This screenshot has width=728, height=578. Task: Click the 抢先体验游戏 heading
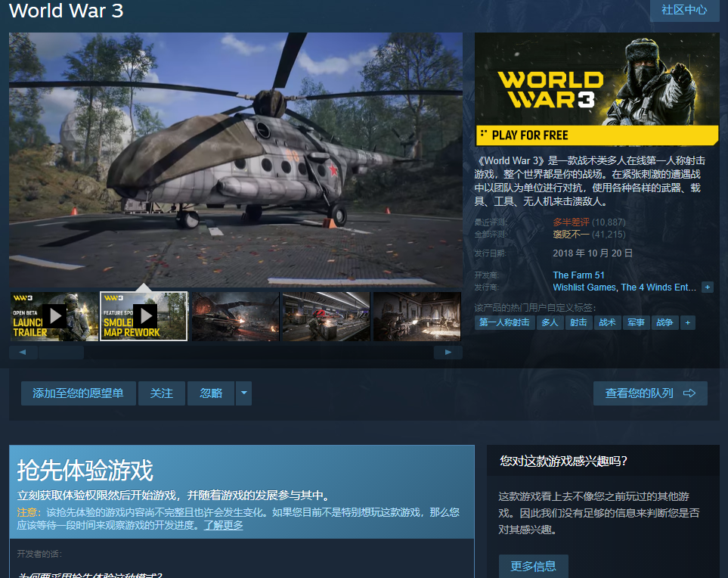[85, 471]
